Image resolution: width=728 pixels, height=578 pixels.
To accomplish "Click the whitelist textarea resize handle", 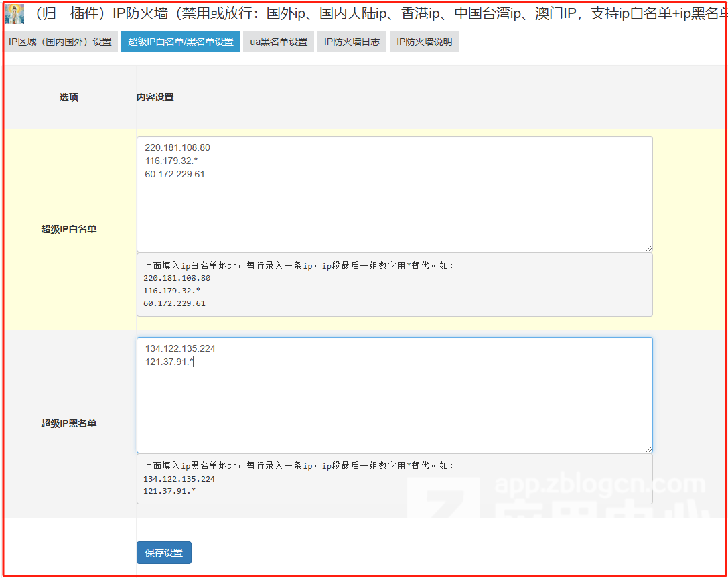I will (x=648, y=248).
